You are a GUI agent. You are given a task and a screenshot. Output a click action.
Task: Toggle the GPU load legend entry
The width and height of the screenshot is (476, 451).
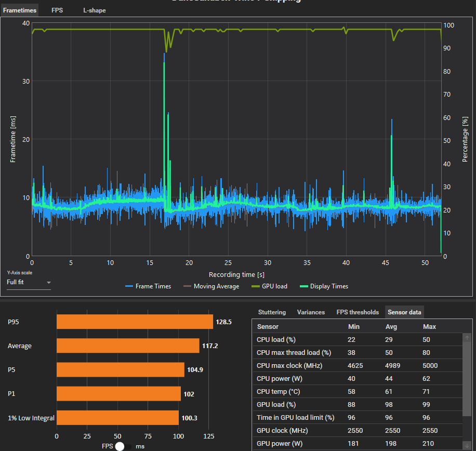click(x=269, y=286)
